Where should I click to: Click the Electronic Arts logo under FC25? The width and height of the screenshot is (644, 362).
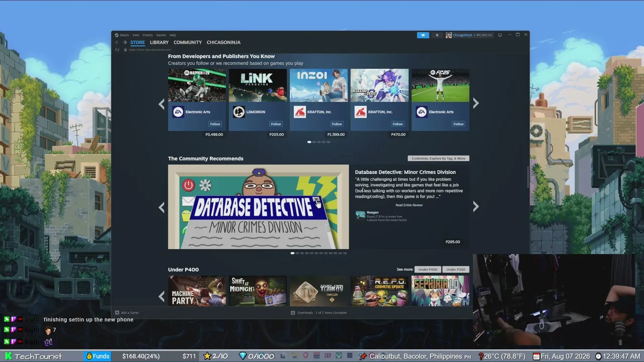point(421,112)
